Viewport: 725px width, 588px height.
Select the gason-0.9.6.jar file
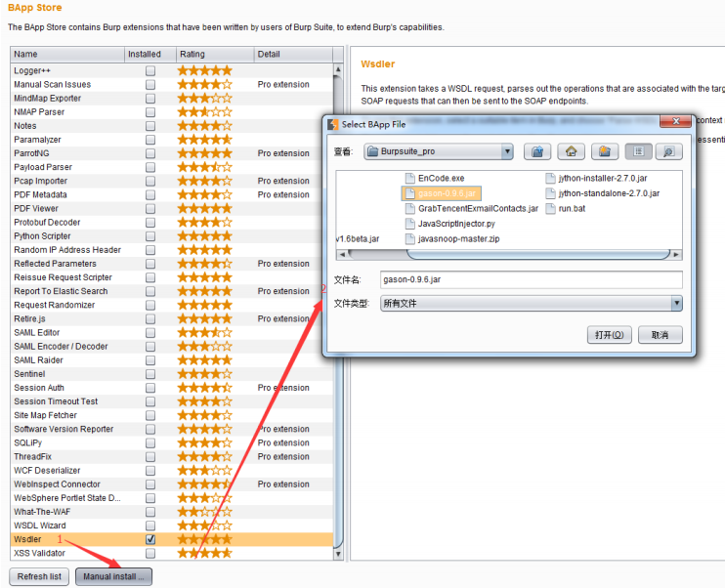click(442, 193)
